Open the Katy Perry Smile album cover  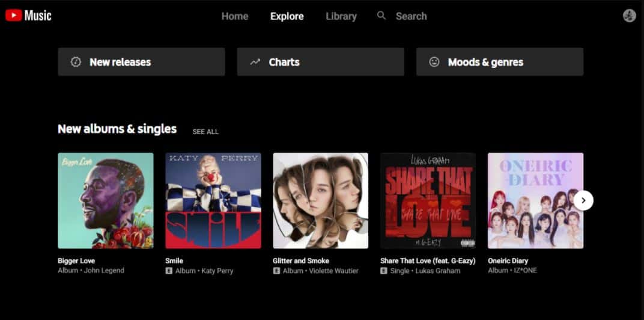click(x=213, y=201)
